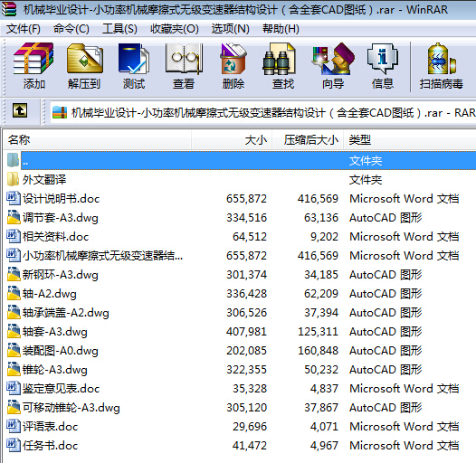This screenshot has height=463, width=476.
Task: Click packed size value 4,967
Action: pos(324,446)
